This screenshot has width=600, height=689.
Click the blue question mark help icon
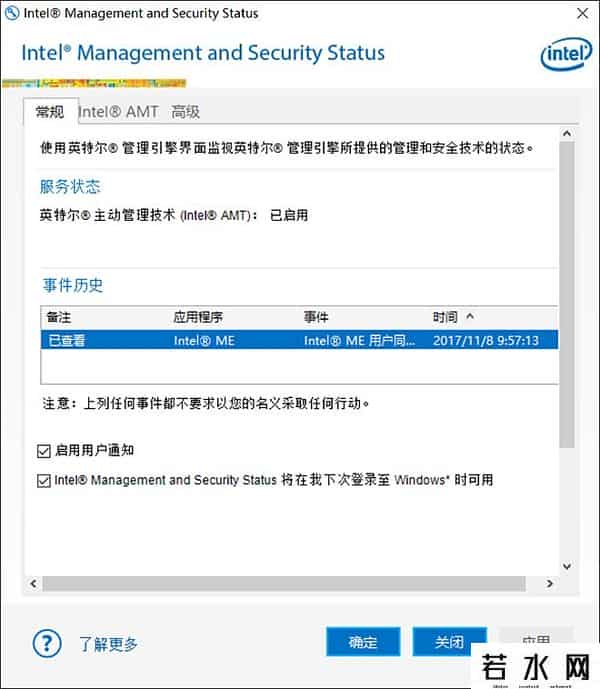point(46,643)
